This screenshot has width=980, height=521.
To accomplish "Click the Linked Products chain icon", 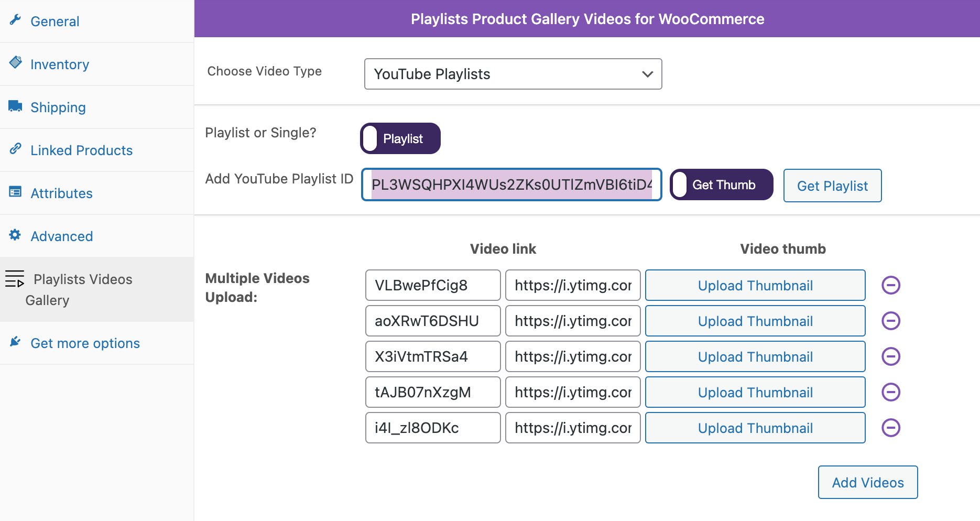I will click(15, 149).
